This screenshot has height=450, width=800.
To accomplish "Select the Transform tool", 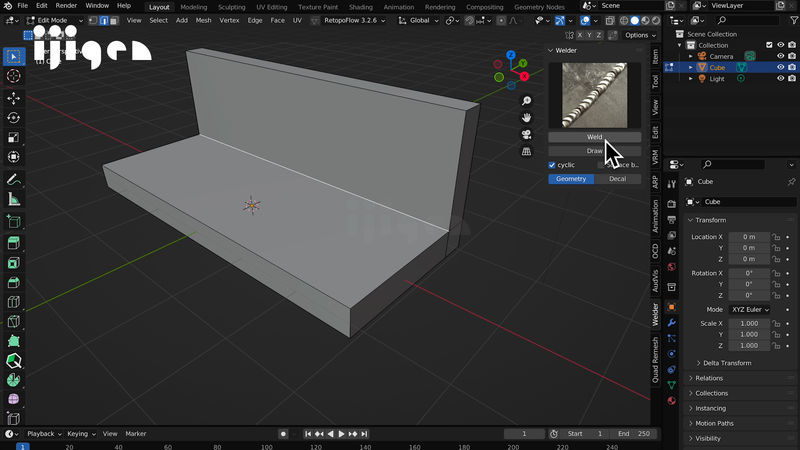I will coord(14,157).
